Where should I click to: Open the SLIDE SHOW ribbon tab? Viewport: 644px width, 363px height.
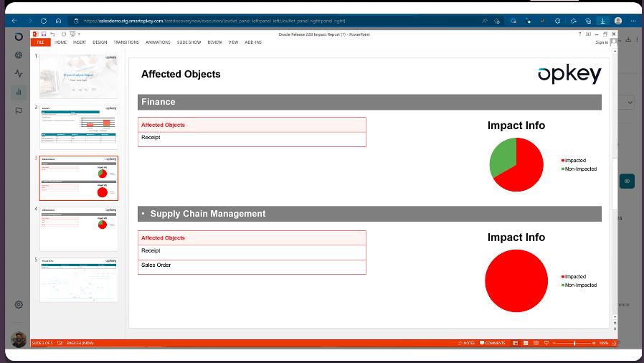point(189,42)
